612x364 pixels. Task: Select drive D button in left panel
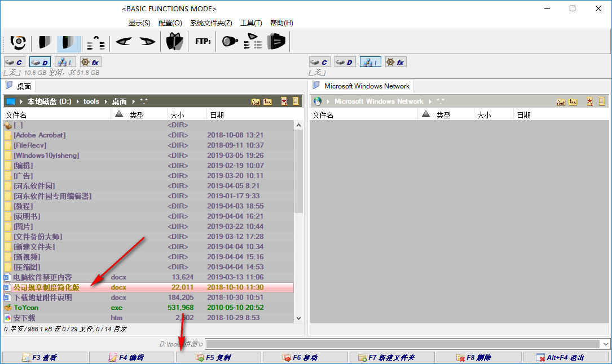click(x=40, y=62)
